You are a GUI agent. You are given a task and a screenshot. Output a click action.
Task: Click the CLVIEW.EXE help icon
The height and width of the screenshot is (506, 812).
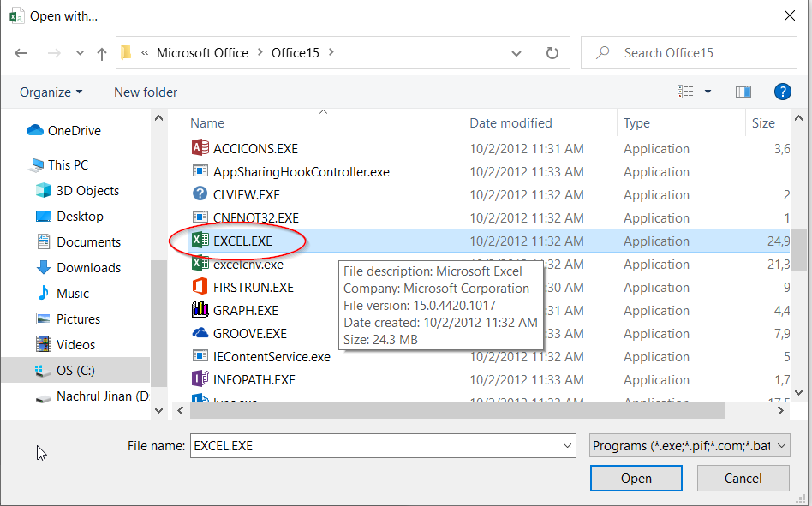point(200,194)
